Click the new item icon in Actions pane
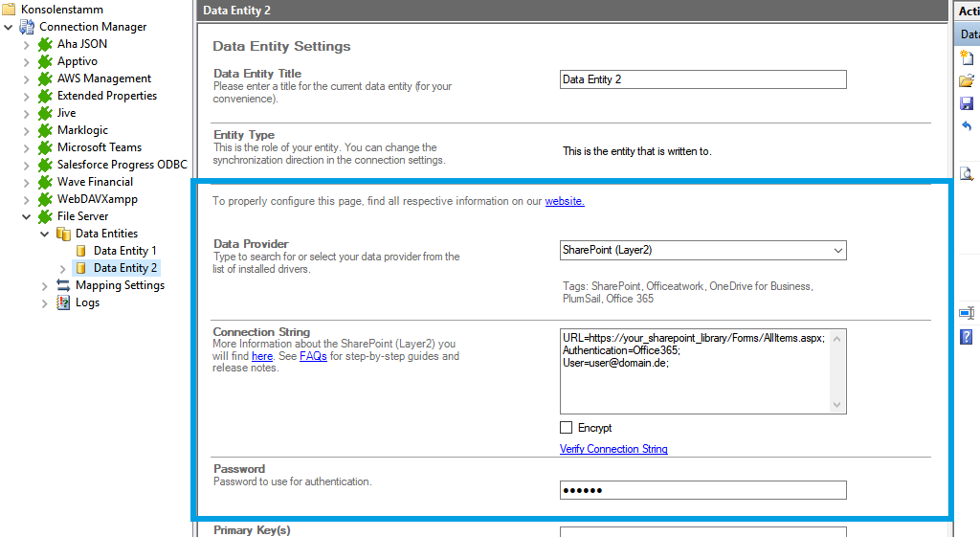Viewport: 980px width, 537px height. [x=967, y=58]
